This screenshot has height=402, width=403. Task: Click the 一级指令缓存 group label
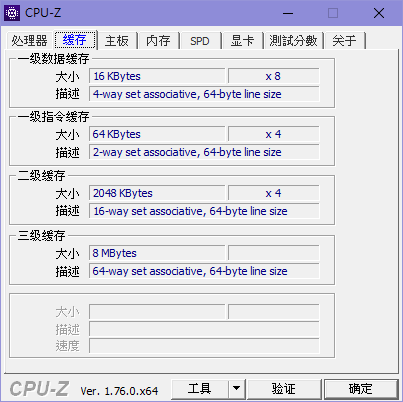53,117
